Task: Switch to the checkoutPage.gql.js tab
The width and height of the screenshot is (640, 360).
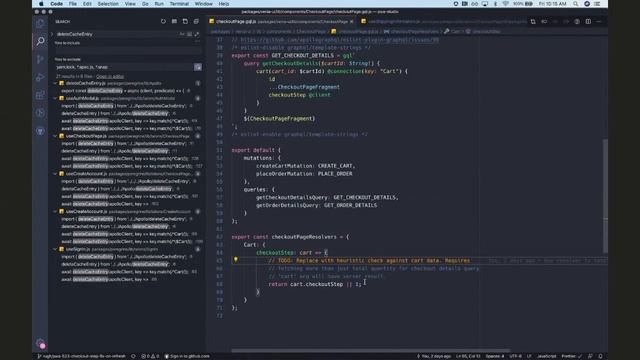Action: (x=281, y=21)
